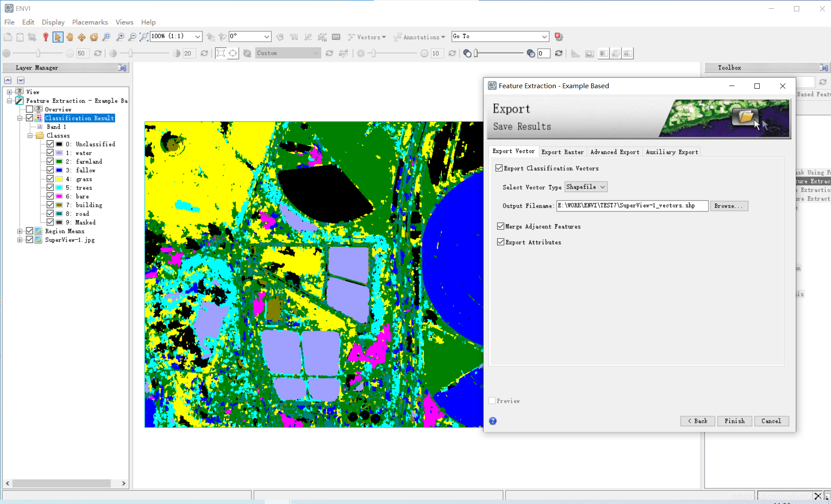The image size is (831, 504).
Task: Open the Go To dropdown
Action: coord(500,36)
